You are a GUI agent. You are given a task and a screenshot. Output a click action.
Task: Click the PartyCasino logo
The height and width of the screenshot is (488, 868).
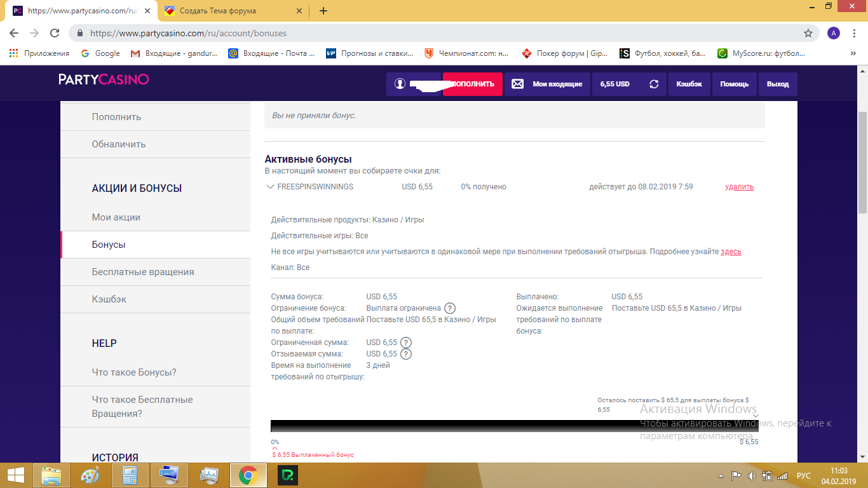pyautogui.click(x=104, y=79)
